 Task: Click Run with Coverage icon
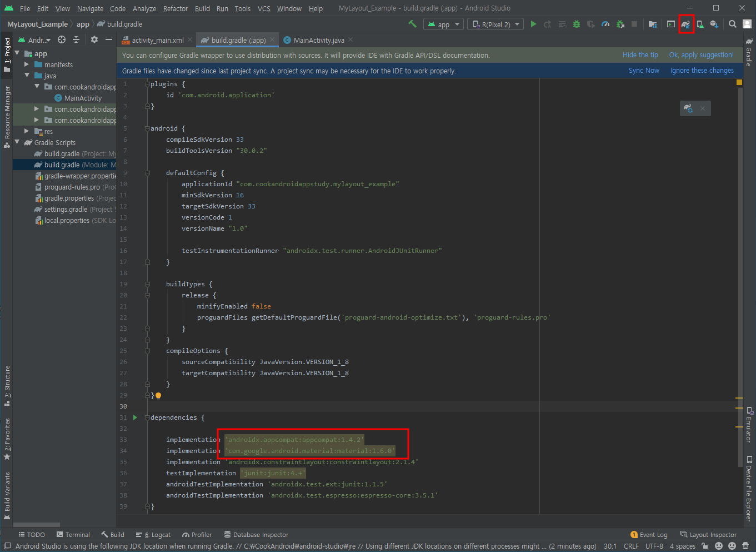(x=591, y=24)
